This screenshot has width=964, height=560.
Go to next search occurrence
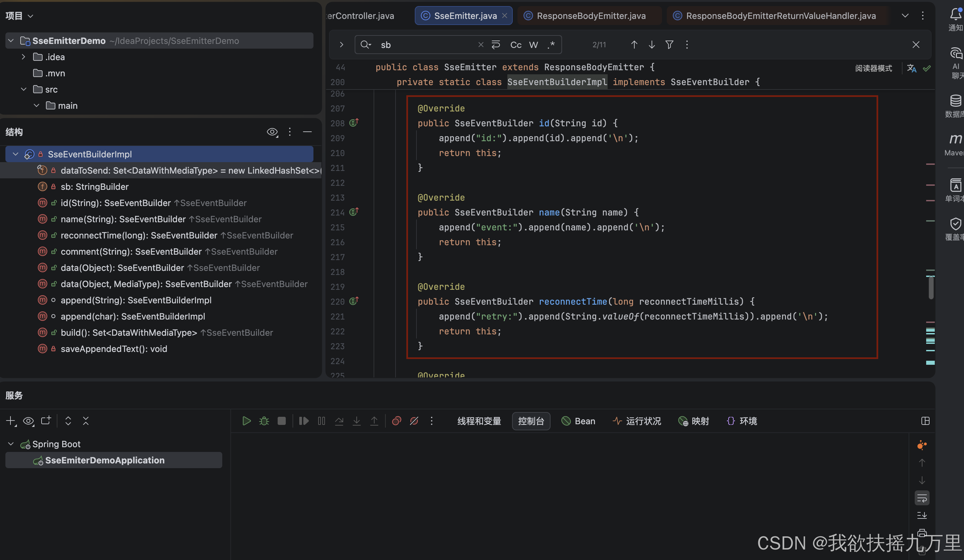pyautogui.click(x=652, y=45)
